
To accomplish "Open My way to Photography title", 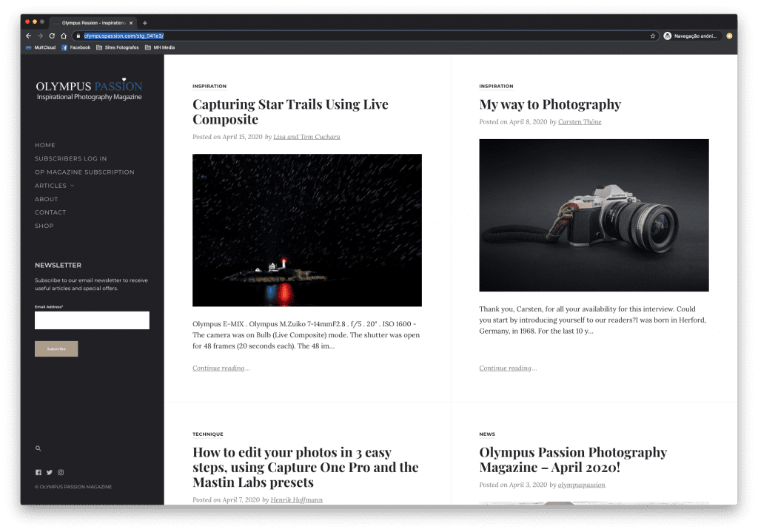I will (x=550, y=104).
